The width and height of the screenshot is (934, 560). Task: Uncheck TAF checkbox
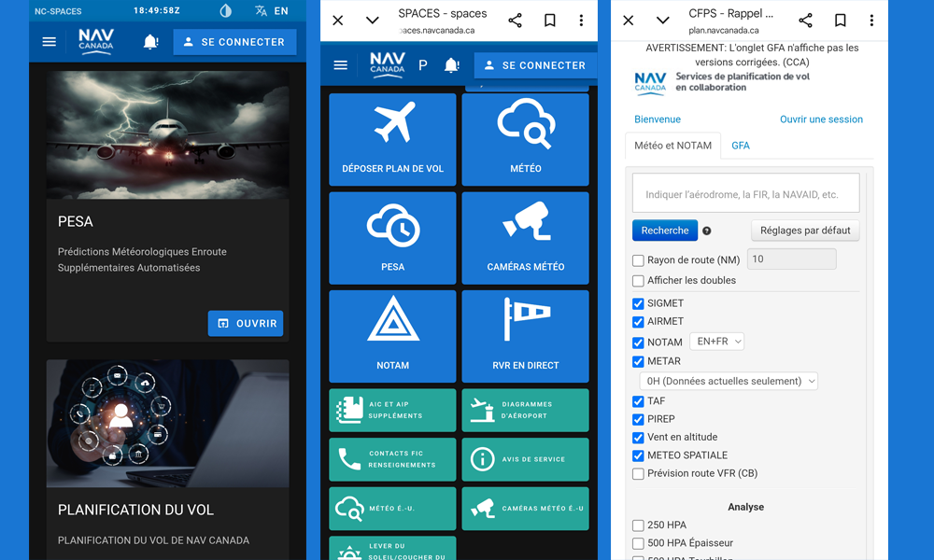pos(638,401)
